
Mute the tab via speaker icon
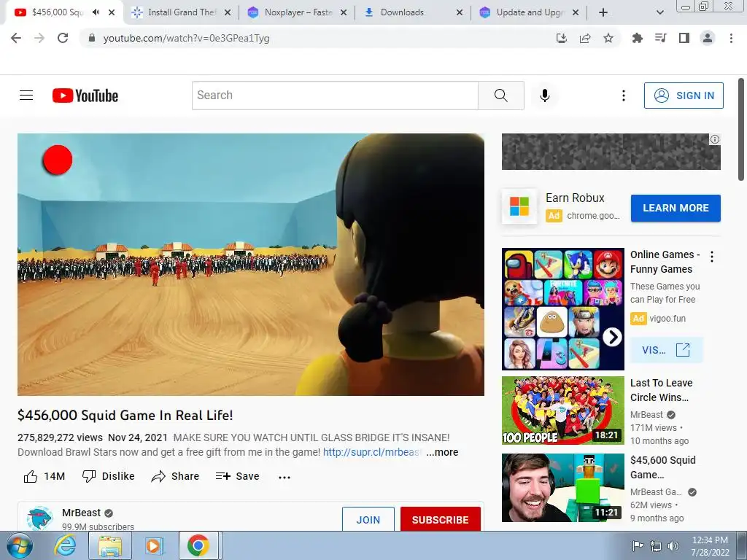(96, 12)
